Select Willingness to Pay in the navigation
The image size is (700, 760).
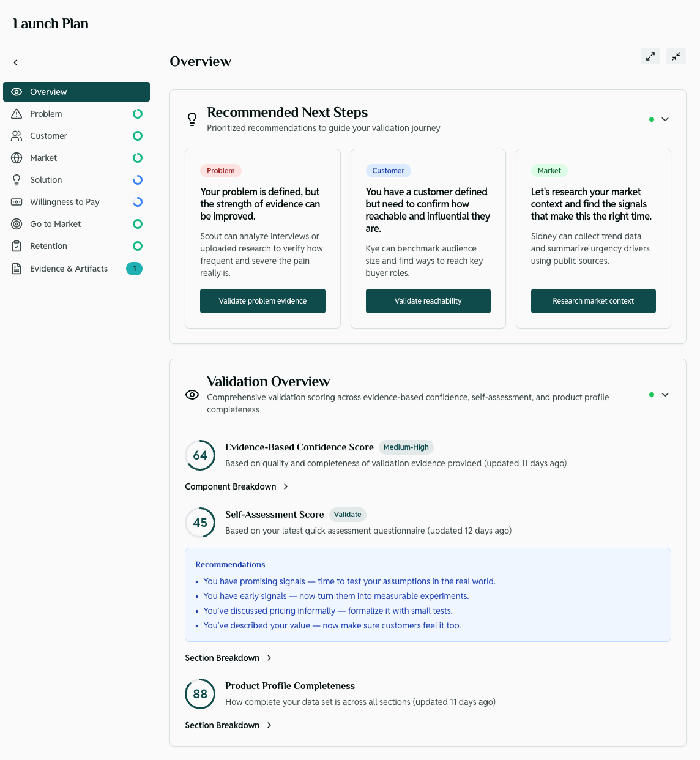click(64, 202)
